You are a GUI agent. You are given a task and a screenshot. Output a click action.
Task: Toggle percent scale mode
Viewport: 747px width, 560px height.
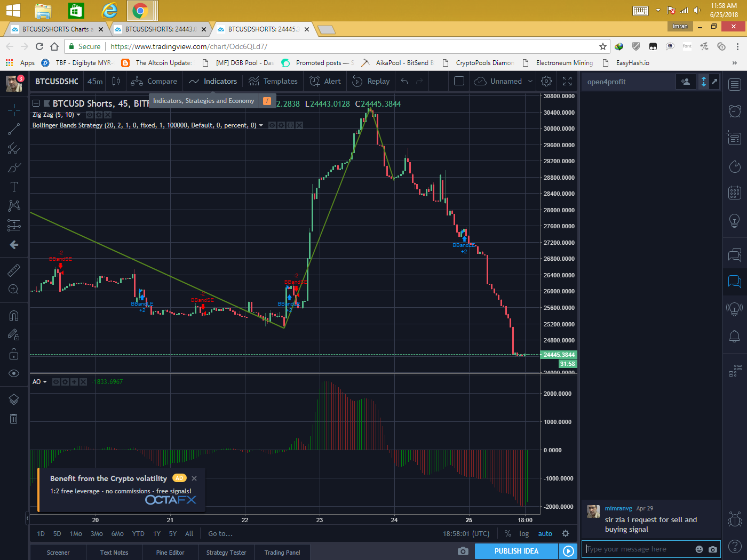508,533
